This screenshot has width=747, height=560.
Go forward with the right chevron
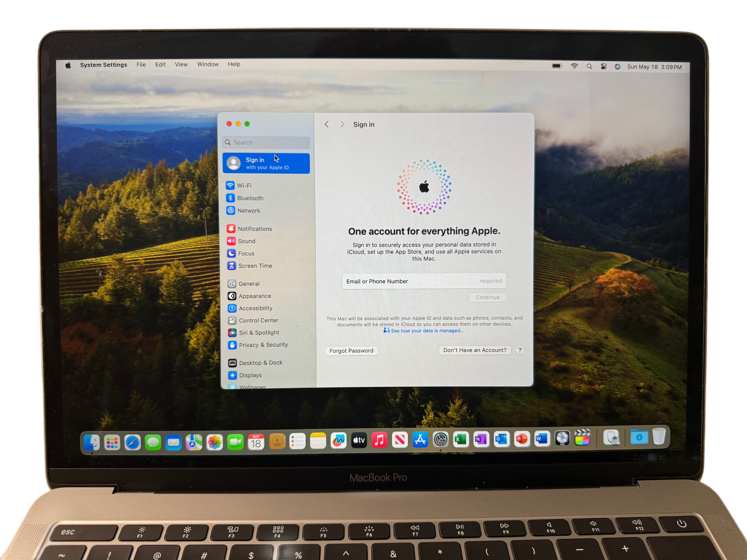coord(342,124)
